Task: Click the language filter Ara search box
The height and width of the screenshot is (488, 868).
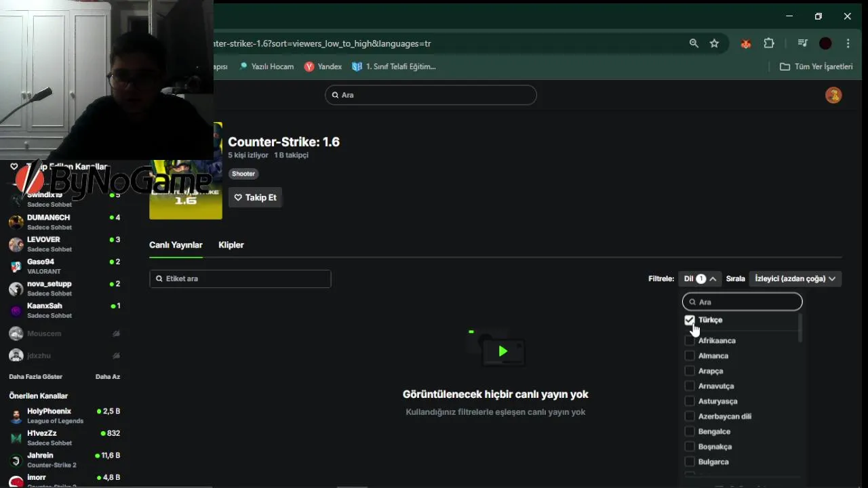Action: click(742, 302)
